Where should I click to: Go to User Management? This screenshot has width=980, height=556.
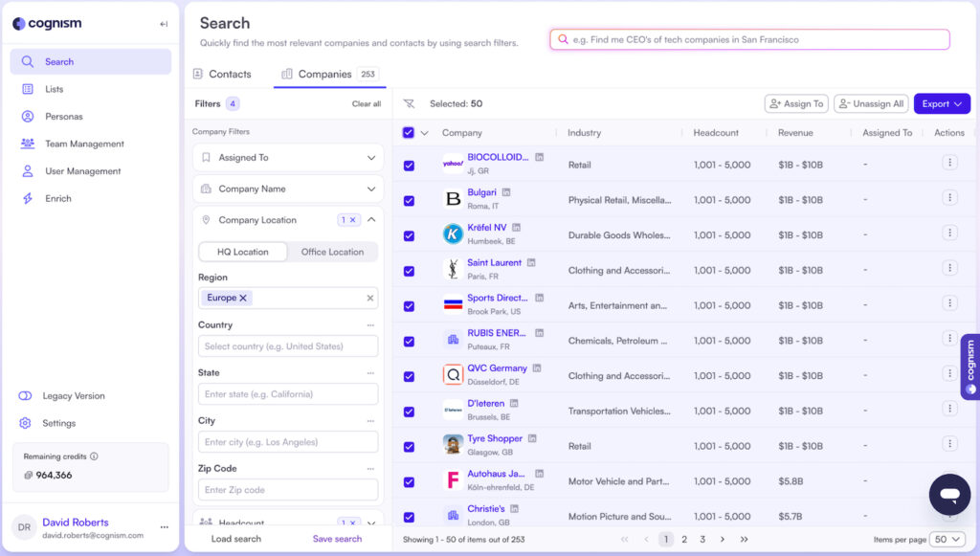(82, 171)
